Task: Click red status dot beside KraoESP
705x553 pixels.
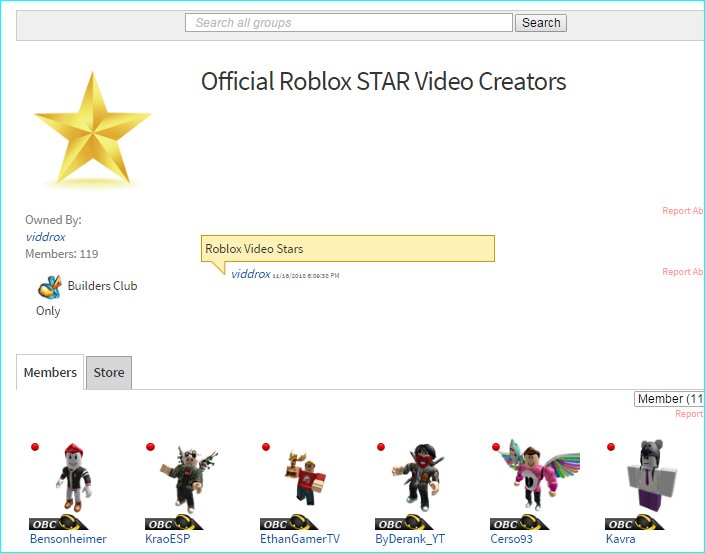Action: (x=151, y=447)
